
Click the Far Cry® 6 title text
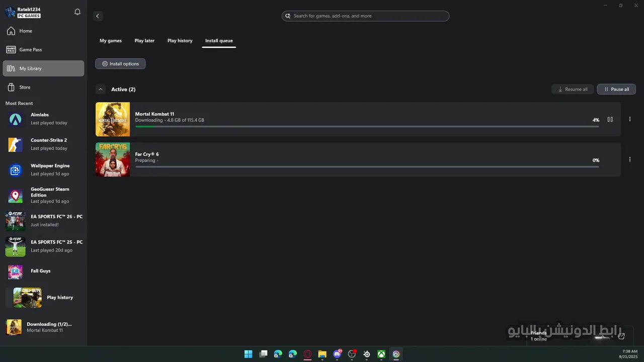(x=147, y=154)
